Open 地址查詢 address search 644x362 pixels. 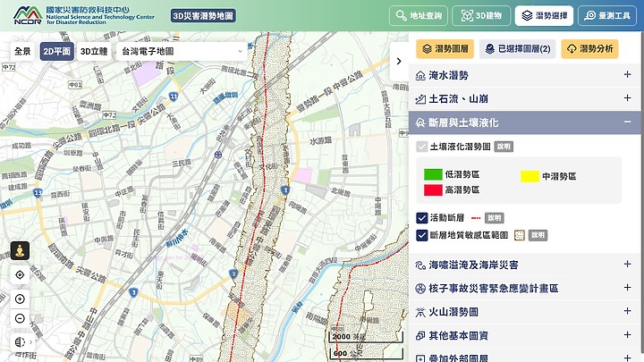point(419,15)
